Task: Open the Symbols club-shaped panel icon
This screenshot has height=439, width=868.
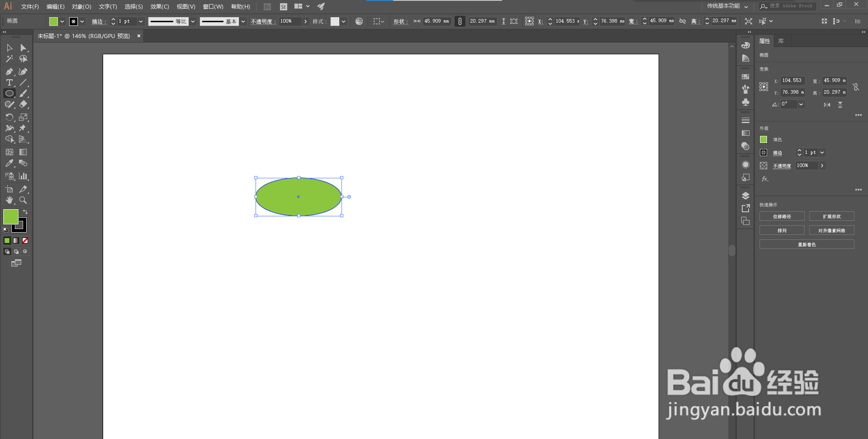Action: 746,102
